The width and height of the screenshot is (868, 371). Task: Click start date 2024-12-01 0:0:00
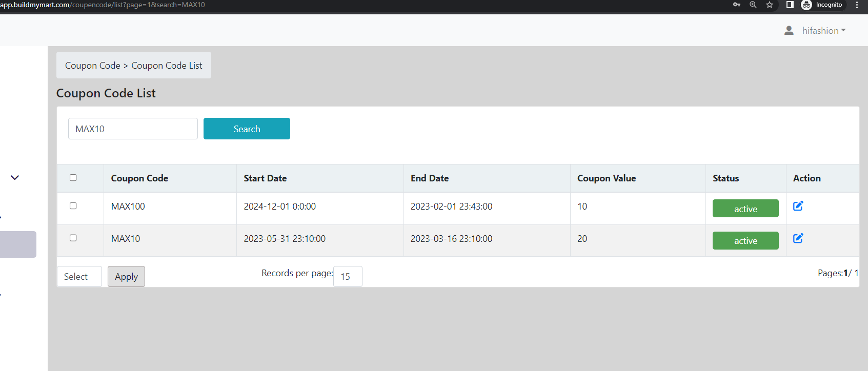point(280,207)
